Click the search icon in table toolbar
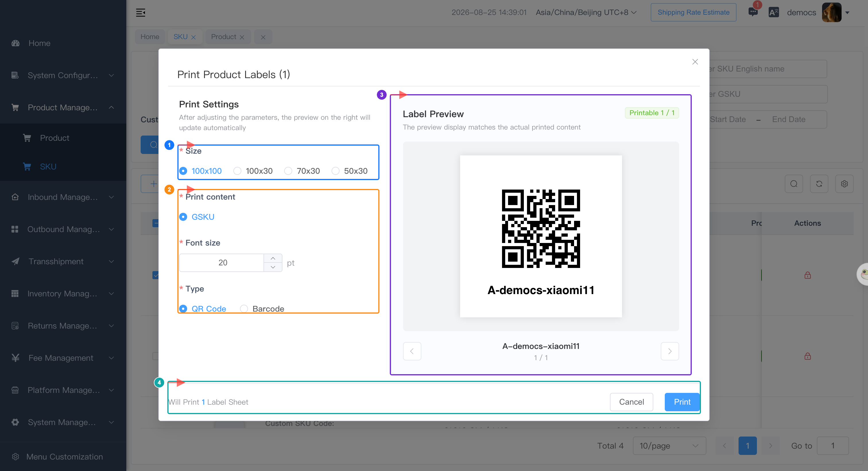Screen dimensions: 868x471 [794, 184]
